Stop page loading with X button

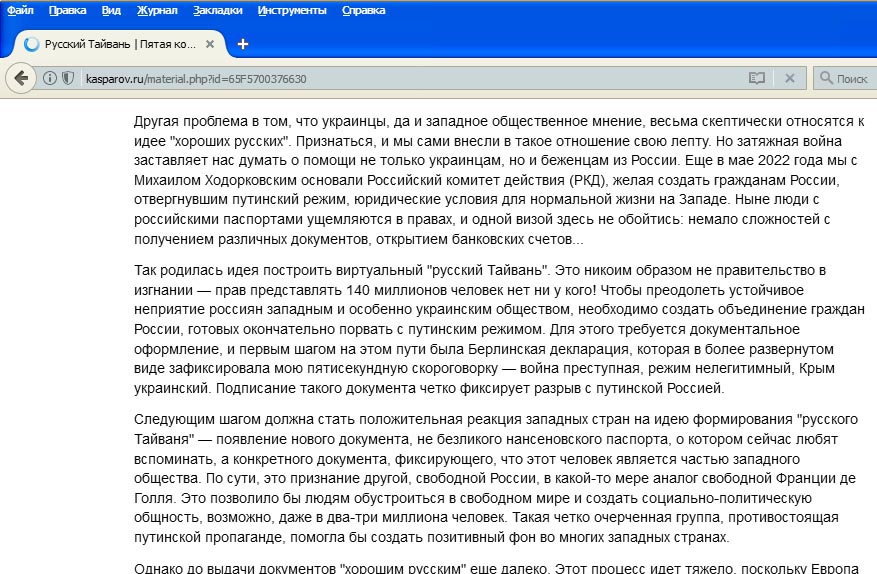coord(790,78)
